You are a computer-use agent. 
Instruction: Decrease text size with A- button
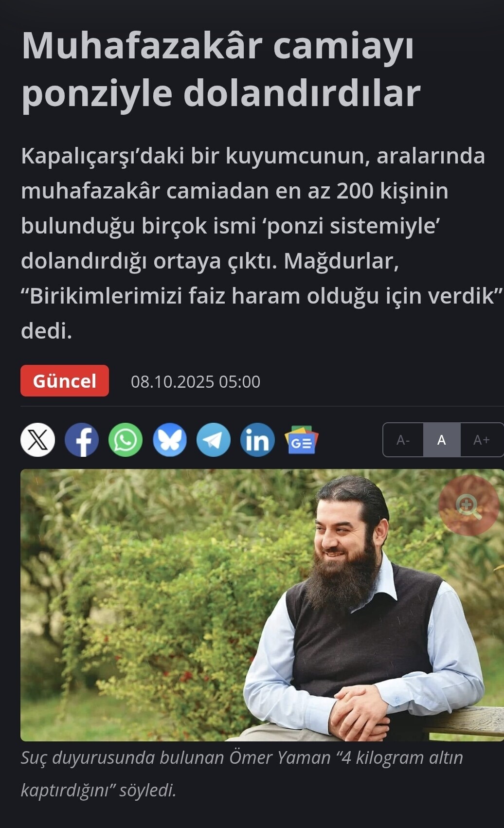click(403, 440)
